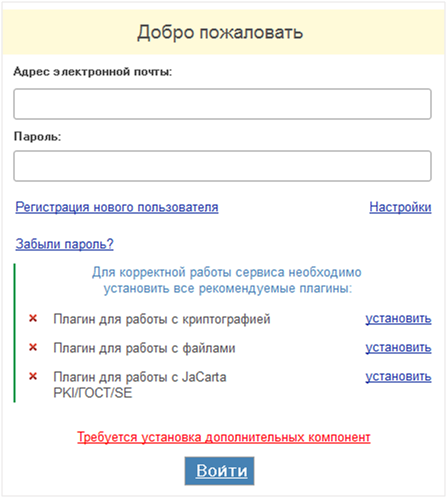This screenshot has height=498, width=448.
Task: Click Плагин для работы с JaCarta text
Action: pos(140,385)
